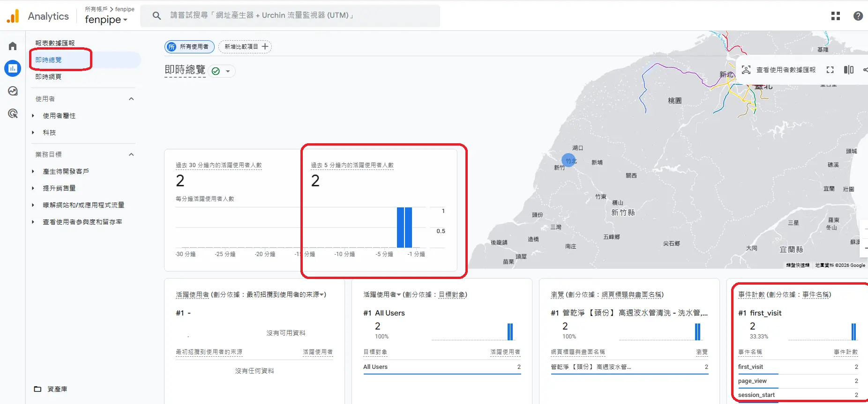Open the Google apps grid icon
Viewport: 868px width, 404px height.
pos(836,16)
